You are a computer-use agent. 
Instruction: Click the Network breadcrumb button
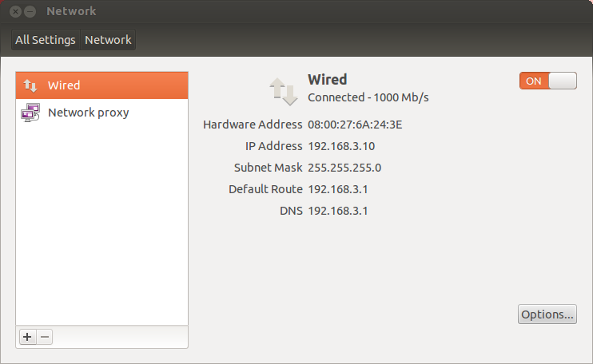pyautogui.click(x=109, y=40)
